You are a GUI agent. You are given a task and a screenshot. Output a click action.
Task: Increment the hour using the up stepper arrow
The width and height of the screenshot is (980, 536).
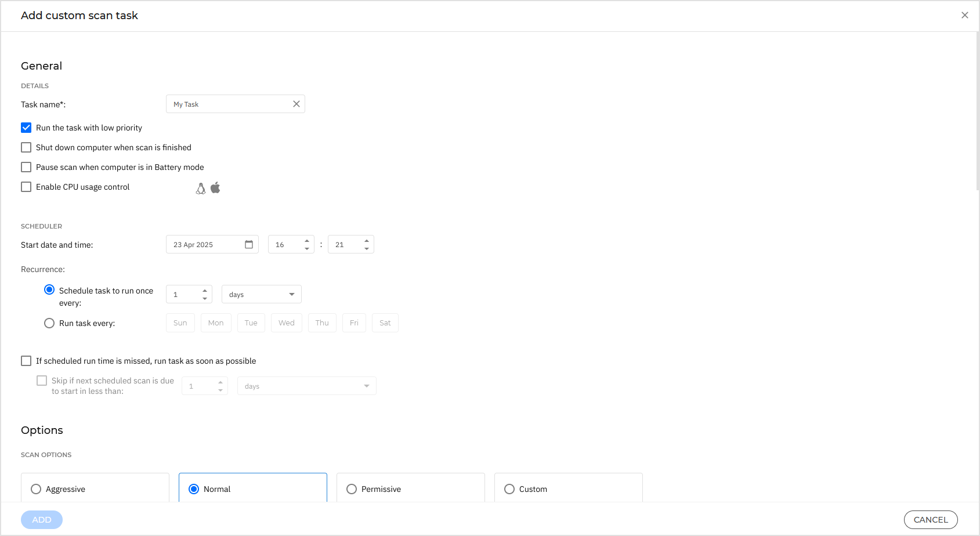pyautogui.click(x=307, y=240)
